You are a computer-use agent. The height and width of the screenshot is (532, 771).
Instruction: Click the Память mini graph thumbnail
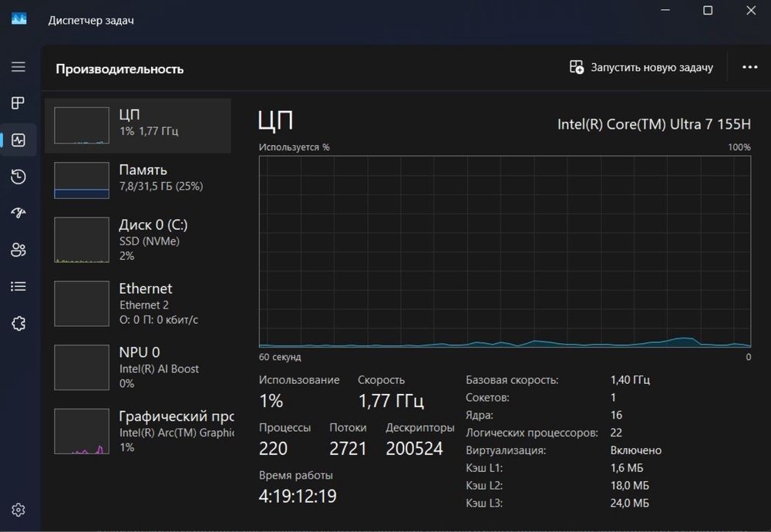pos(82,180)
